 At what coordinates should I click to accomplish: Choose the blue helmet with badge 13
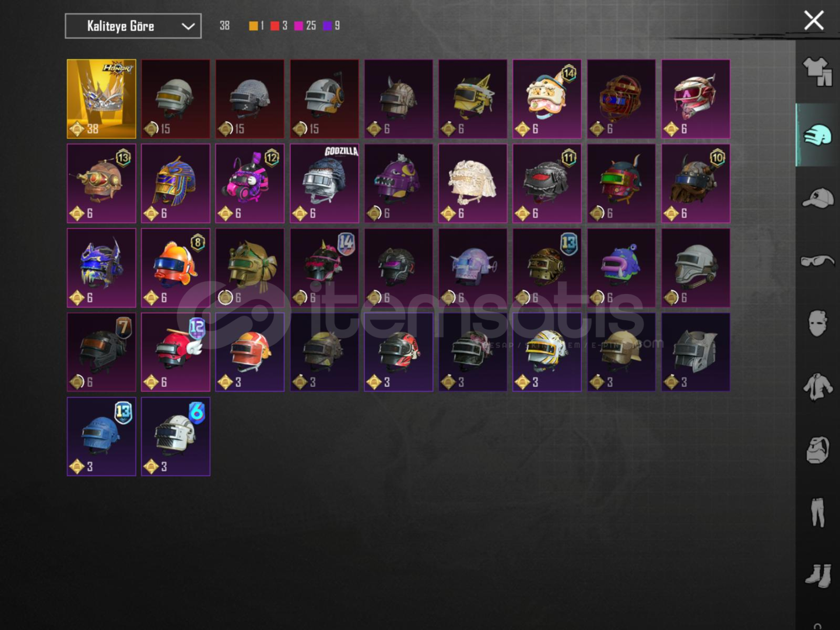point(101,436)
